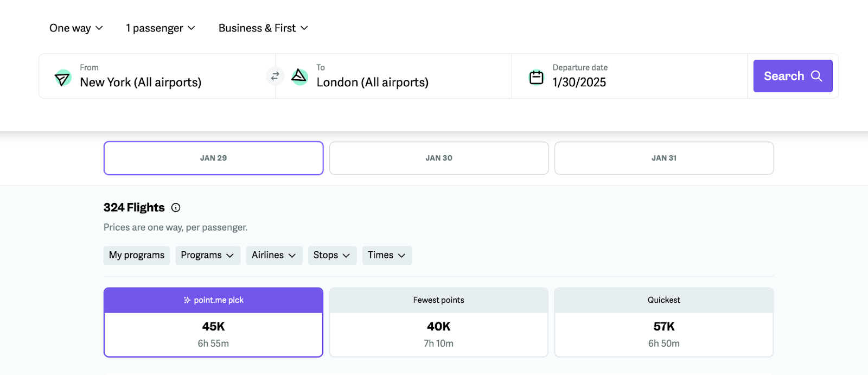Image resolution: width=868 pixels, height=375 pixels.
Task: Open the Airlines filter dropdown
Action: tap(274, 255)
